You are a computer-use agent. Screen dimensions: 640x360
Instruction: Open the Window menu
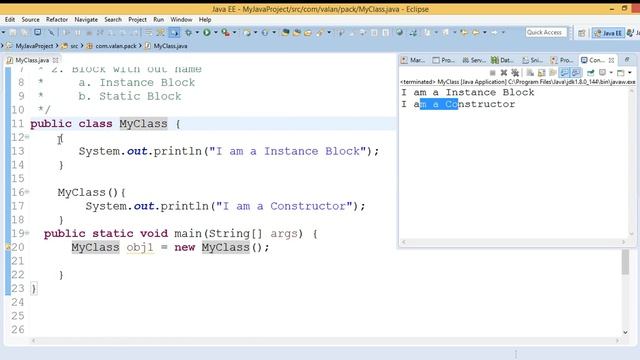(x=181, y=20)
